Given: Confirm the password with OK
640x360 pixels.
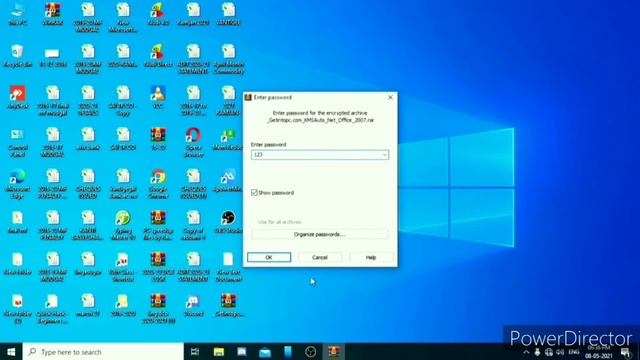Looking at the screenshot, I should 269,257.
